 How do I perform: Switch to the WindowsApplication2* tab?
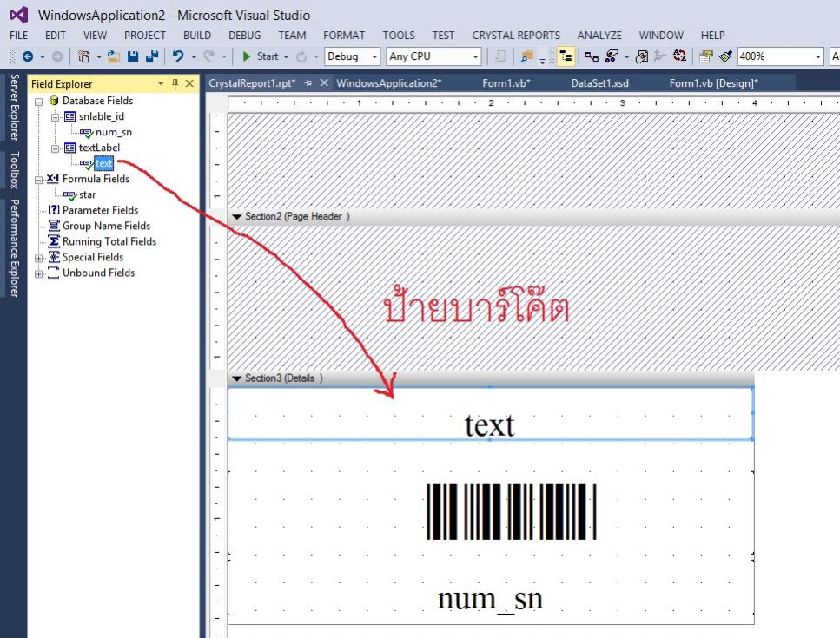point(388,83)
